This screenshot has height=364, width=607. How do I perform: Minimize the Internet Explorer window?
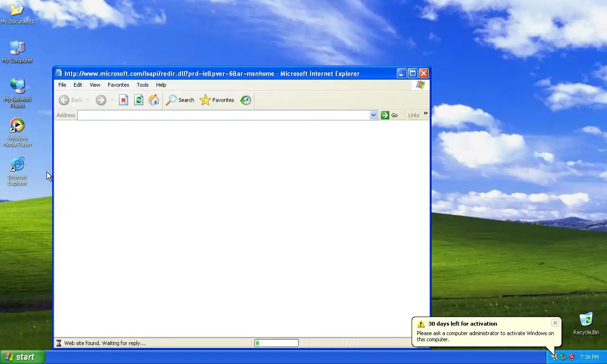(402, 73)
